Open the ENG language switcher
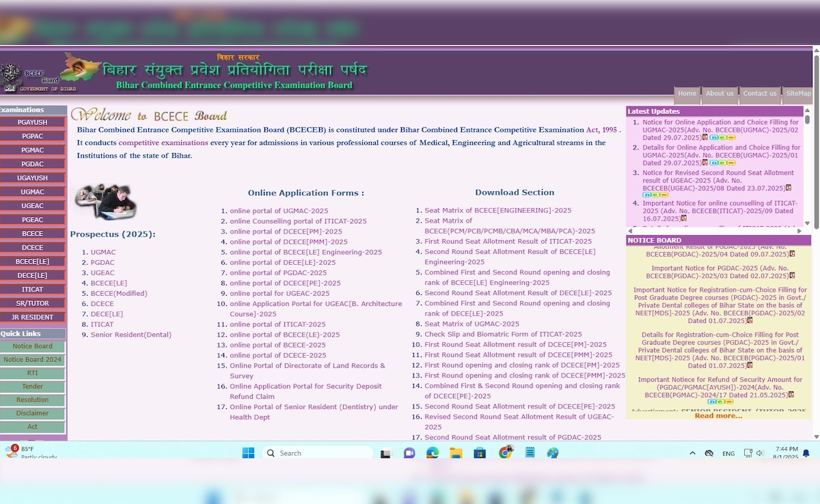Image resolution: width=820 pixels, height=504 pixels. (728, 453)
